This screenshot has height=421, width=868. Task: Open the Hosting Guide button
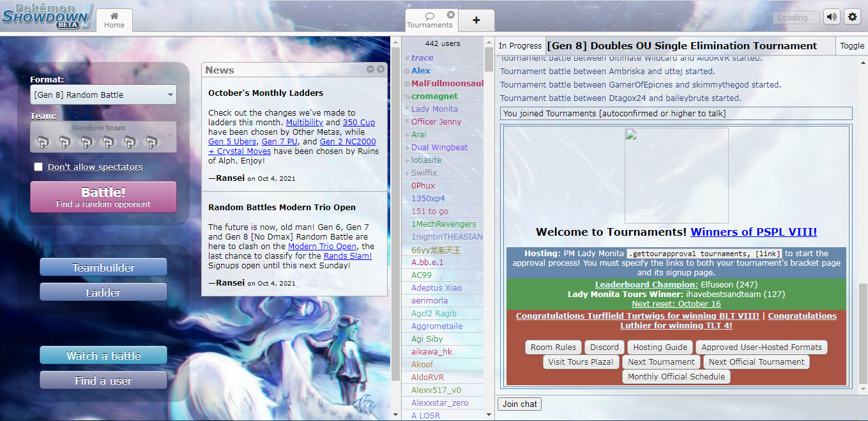click(660, 347)
